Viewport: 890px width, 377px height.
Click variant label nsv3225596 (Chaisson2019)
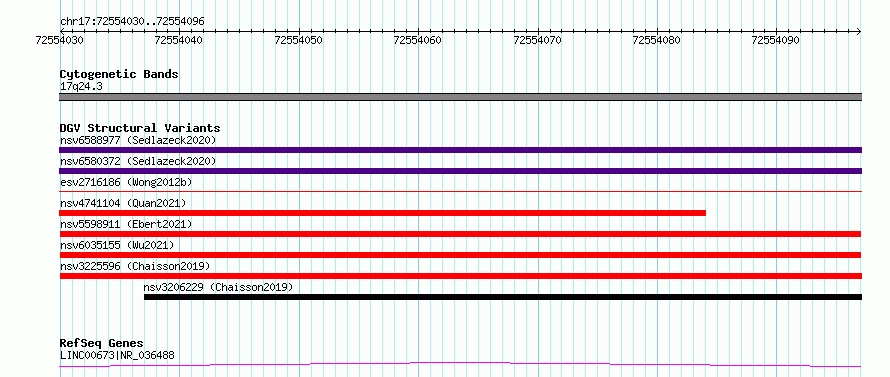click(x=135, y=266)
